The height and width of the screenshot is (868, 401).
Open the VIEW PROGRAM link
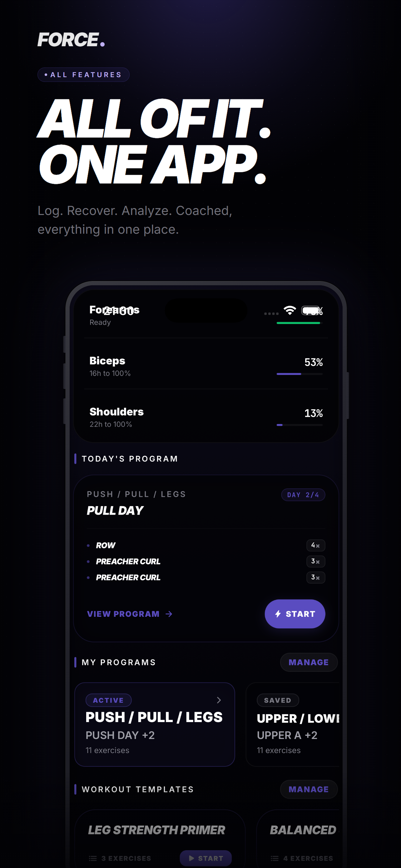[130, 614]
